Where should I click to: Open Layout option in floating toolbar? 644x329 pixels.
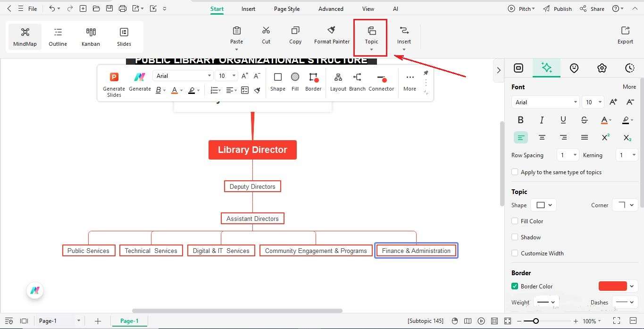338,82
